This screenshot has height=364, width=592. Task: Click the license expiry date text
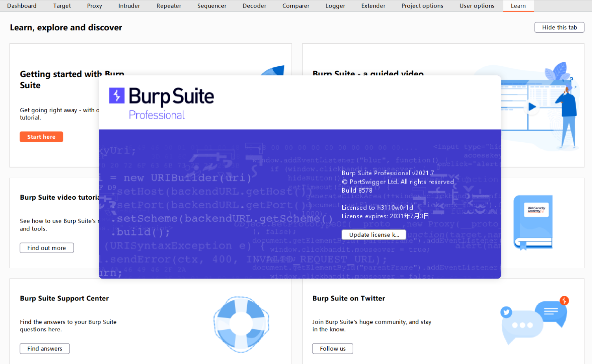[x=385, y=216]
